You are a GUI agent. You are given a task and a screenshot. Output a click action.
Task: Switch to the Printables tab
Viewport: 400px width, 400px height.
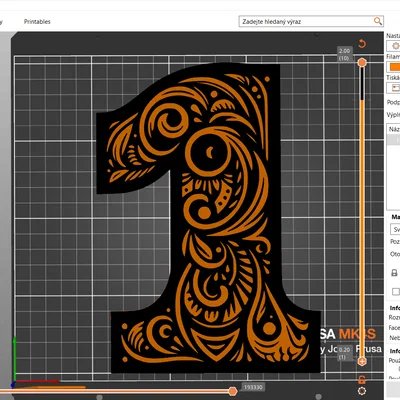(37, 21)
